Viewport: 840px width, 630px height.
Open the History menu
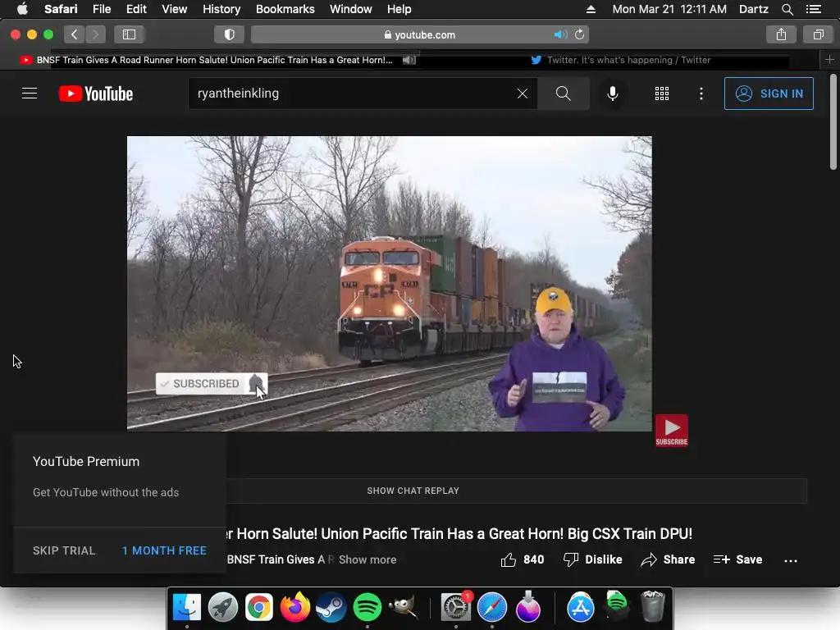pos(221,9)
